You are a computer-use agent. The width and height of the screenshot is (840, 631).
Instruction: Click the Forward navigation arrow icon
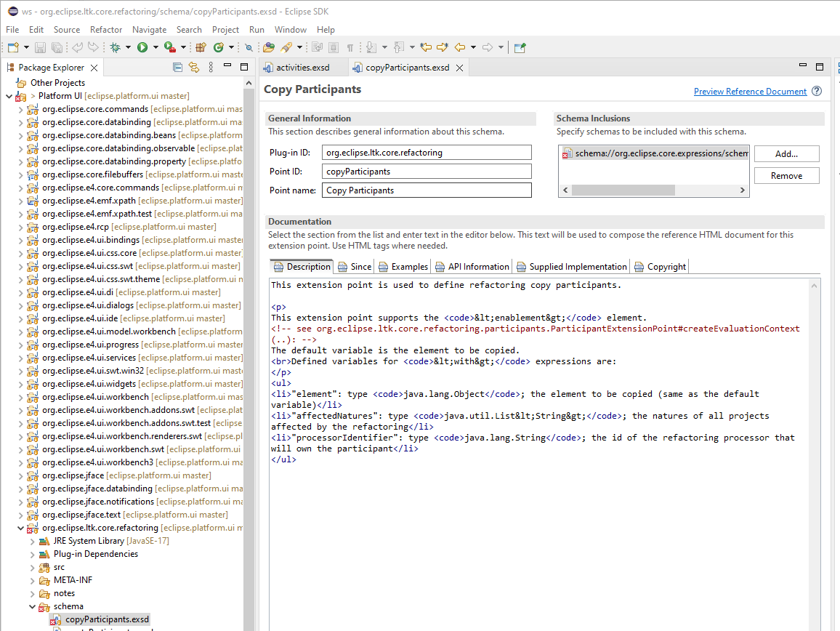click(x=488, y=48)
